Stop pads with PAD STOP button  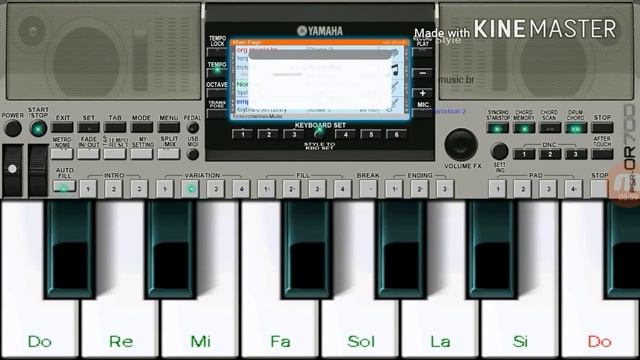point(599,189)
